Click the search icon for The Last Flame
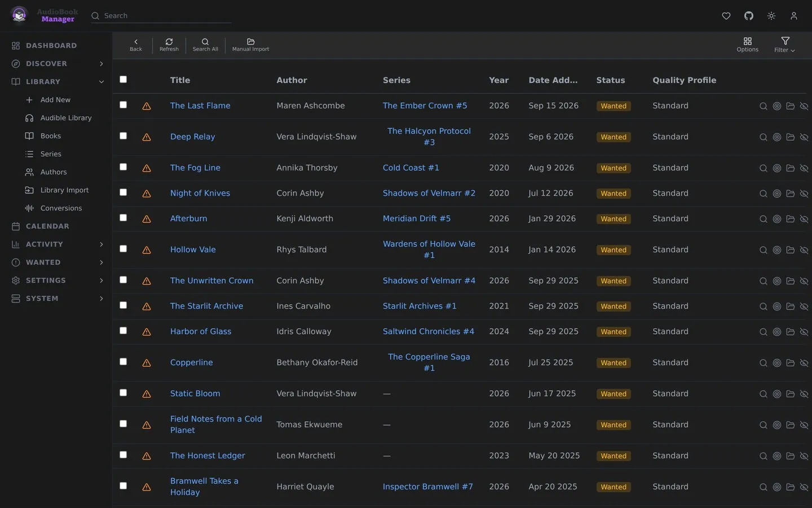This screenshot has width=812, height=508. point(764,106)
